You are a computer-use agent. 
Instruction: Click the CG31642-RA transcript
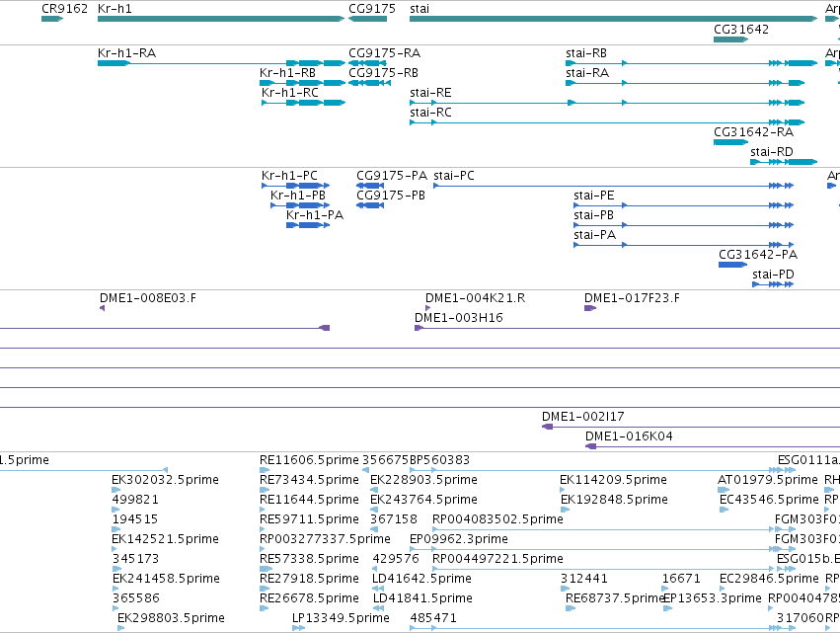coord(730,142)
